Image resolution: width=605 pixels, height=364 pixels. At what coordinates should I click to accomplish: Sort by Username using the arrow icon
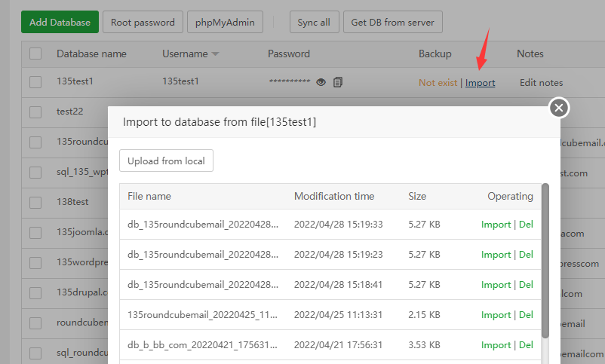click(x=215, y=54)
